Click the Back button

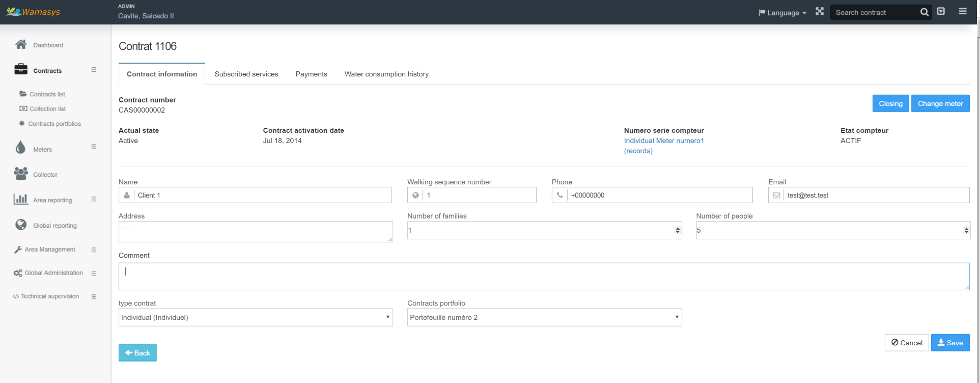tap(137, 353)
